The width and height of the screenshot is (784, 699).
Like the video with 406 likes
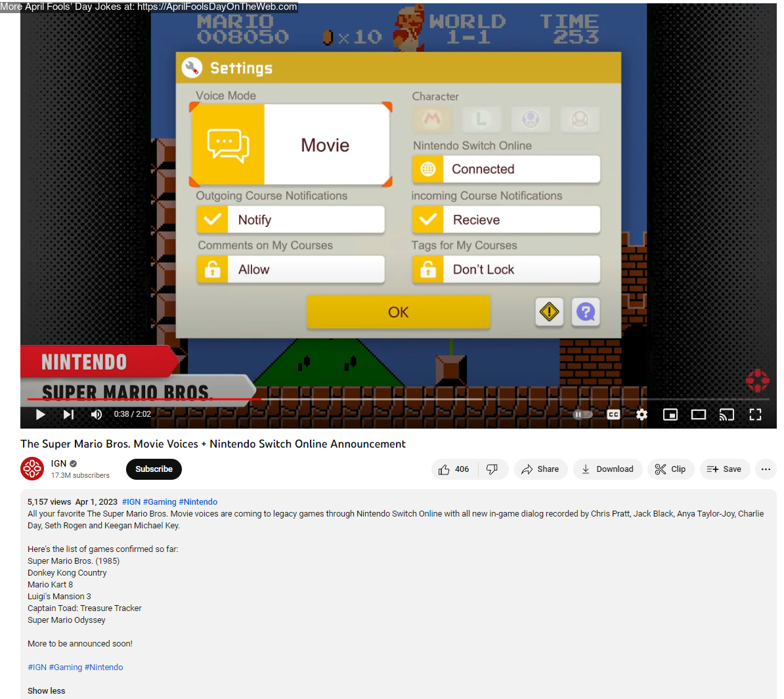pos(454,469)
